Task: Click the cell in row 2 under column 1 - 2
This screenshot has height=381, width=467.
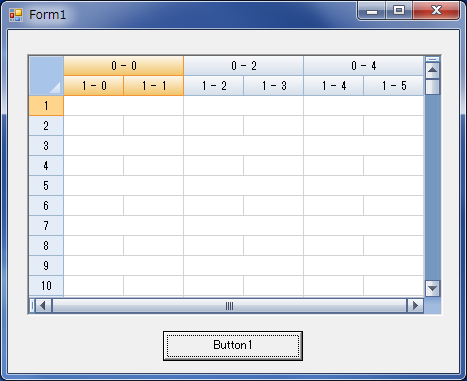Action: click(214, 126)
